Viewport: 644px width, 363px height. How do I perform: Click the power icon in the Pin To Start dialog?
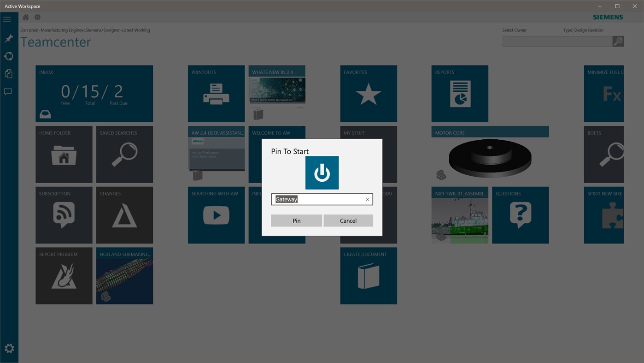[x=322, y=172]
